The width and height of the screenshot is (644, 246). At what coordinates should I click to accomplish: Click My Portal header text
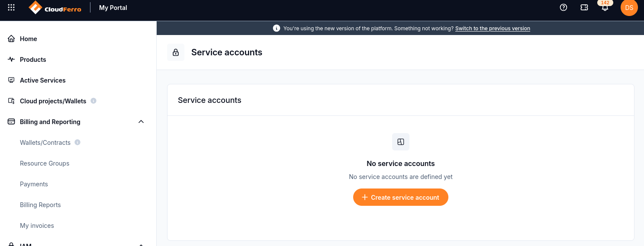click(x=113, y=8)
